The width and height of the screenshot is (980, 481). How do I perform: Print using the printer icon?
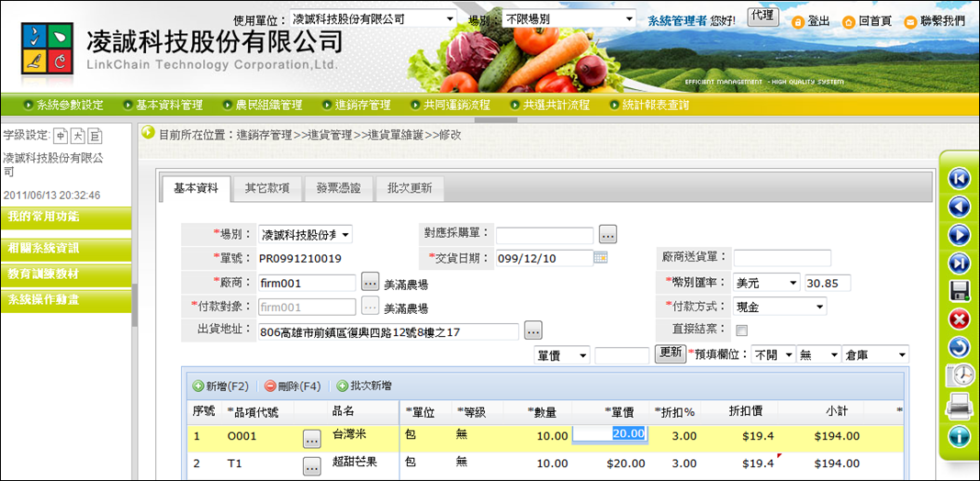click(959, 407)
